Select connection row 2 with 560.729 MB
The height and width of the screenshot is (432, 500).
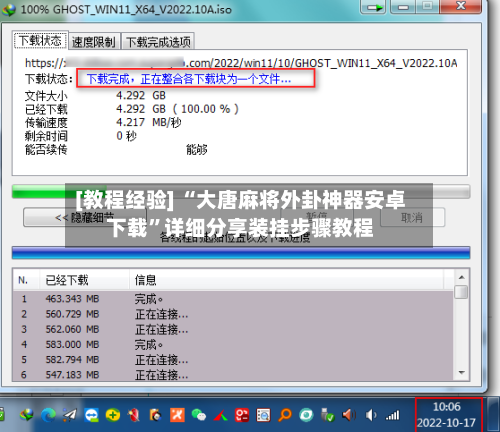coord(233,314)
